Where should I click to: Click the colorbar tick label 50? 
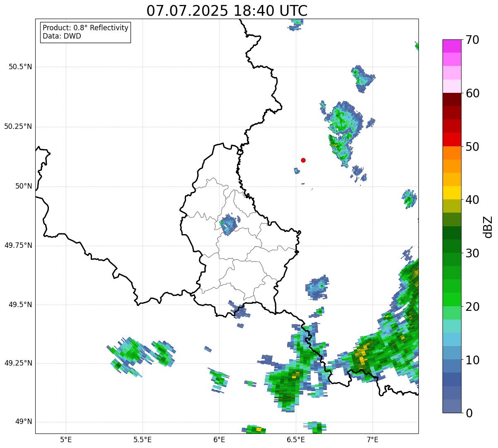pos(472,147)
